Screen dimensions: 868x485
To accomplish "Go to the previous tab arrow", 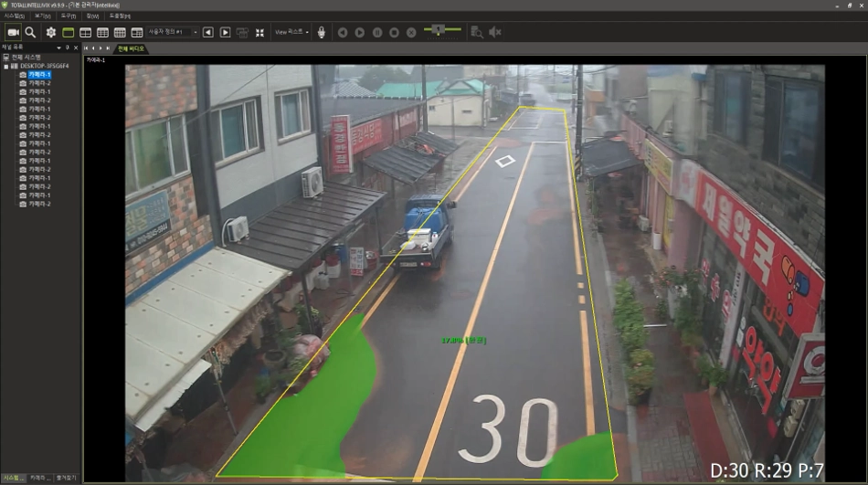I will coord(93,48).
